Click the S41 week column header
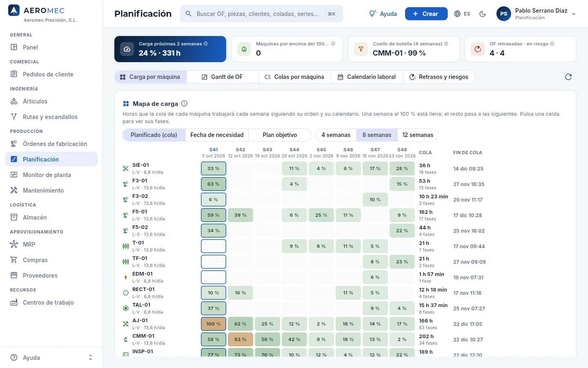The height and width of the screenshot is (368, 588). [x=214, y=153]
